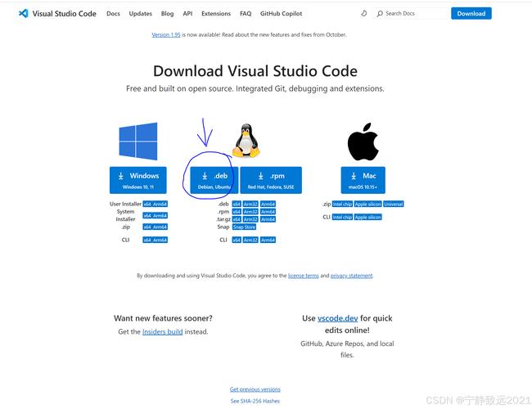This screenshot has width=532, height=409.
Task: Click the Visual Studio Code logo icon
Action: (x=24, y=14)
